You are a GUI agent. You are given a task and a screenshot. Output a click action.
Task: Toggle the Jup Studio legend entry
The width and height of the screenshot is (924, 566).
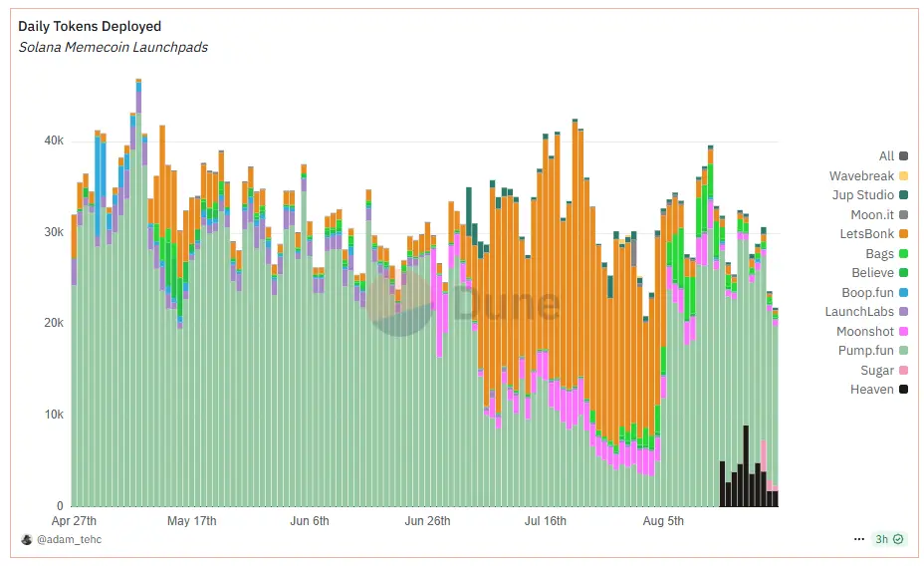(870, 195)
